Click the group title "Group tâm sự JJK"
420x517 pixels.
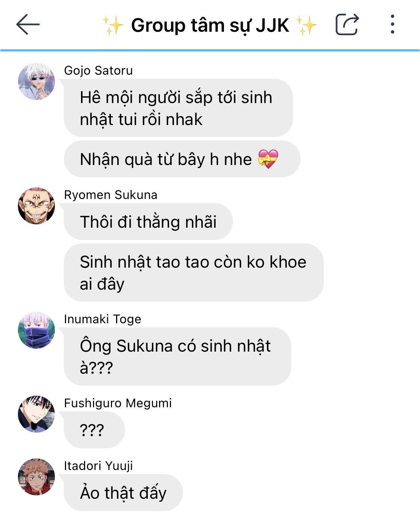[x=210, y=25]
